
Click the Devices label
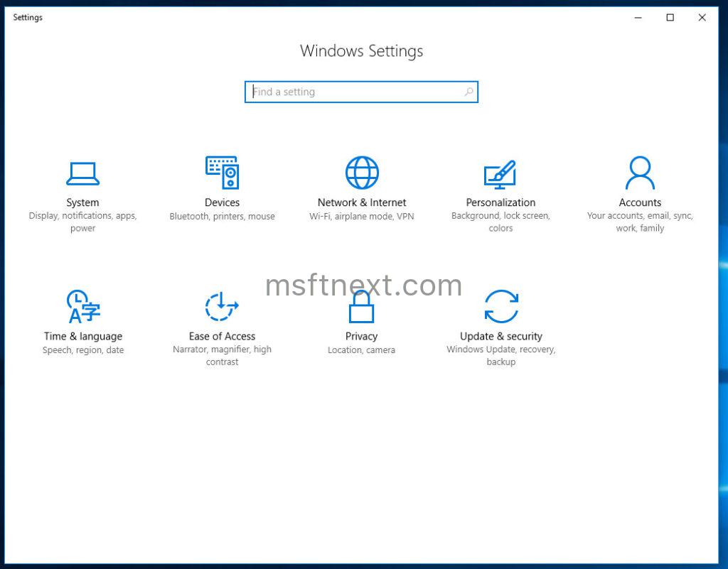pyautogui.click(x=222, y=202)
